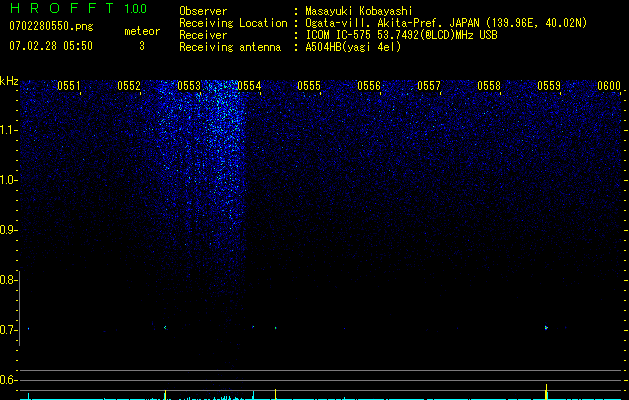Click the kHz axis unit label

click(9, 81)
